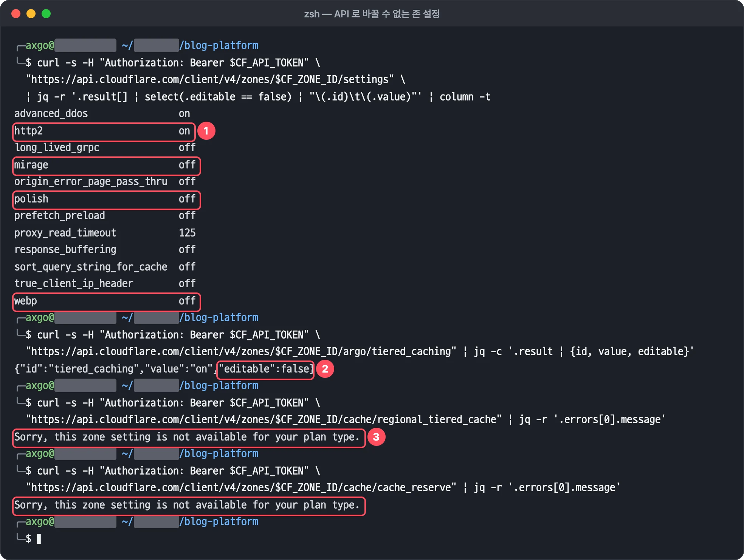The image size is (744, 560).
Task: Click the terminal cursor at last prompt
Action: tap(39, 538)
